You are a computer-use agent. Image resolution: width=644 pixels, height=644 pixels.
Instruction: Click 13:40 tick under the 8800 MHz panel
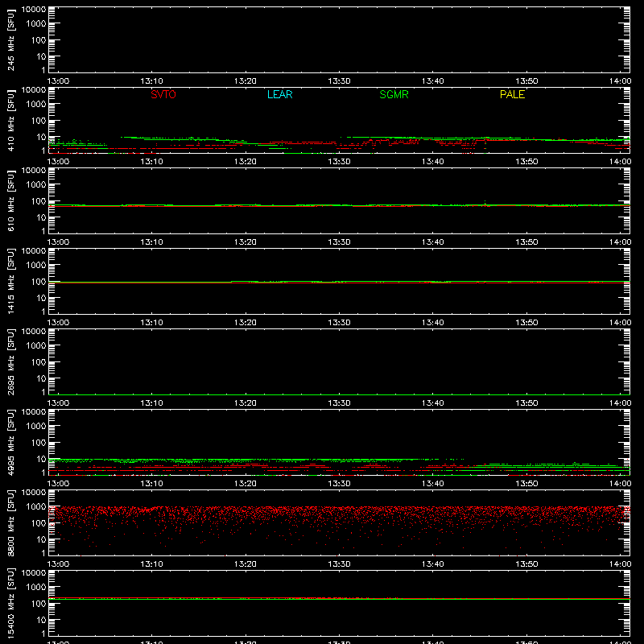pyautogui.click(x=432, y=564)
